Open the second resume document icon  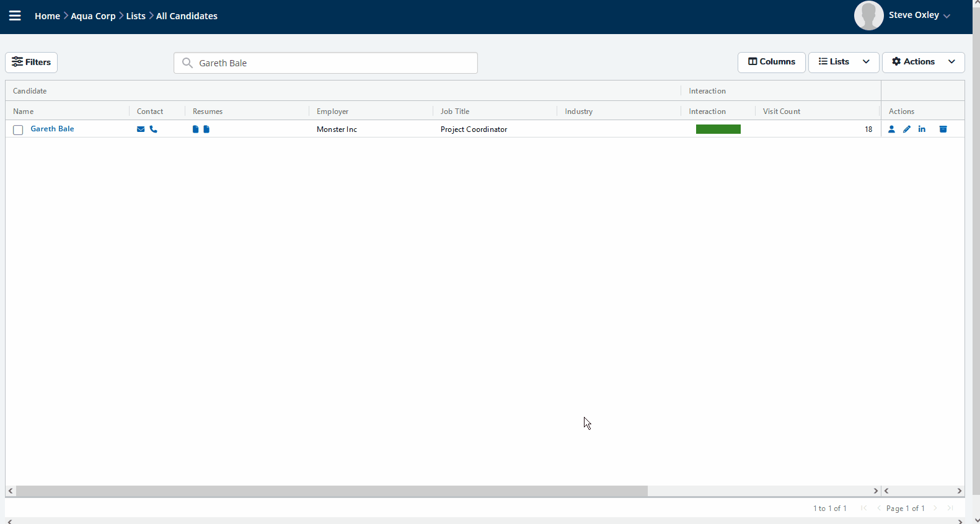[206, 129]
